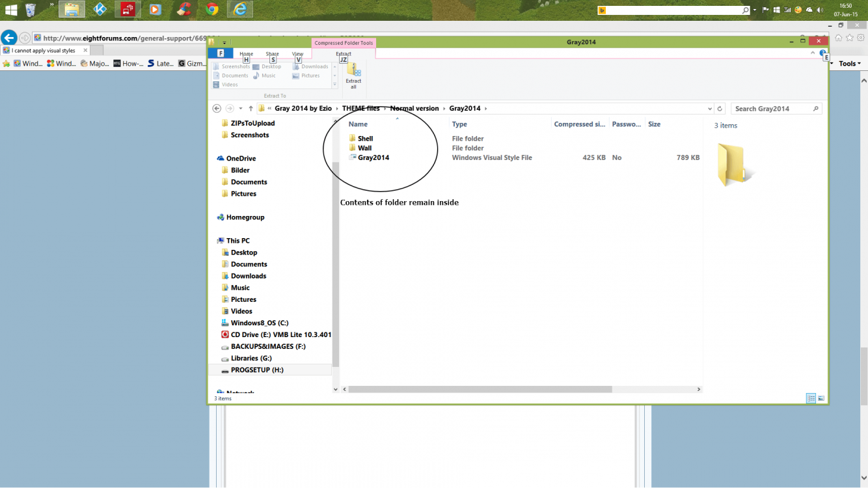This screenshot has height=488, width=868.
Task: Switch to the Home ribbon tab
Action: pyautogui.click(x=246, y=54)
